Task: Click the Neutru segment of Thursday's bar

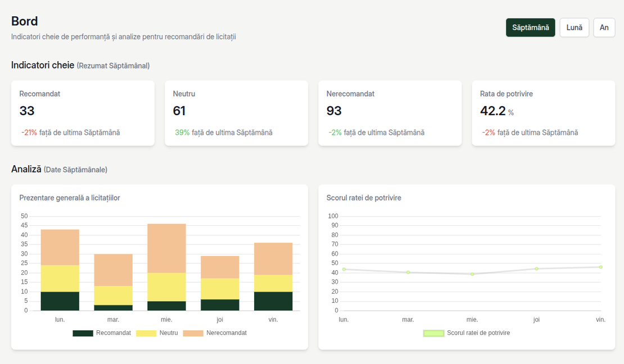Action: click(x=220, y=289)
